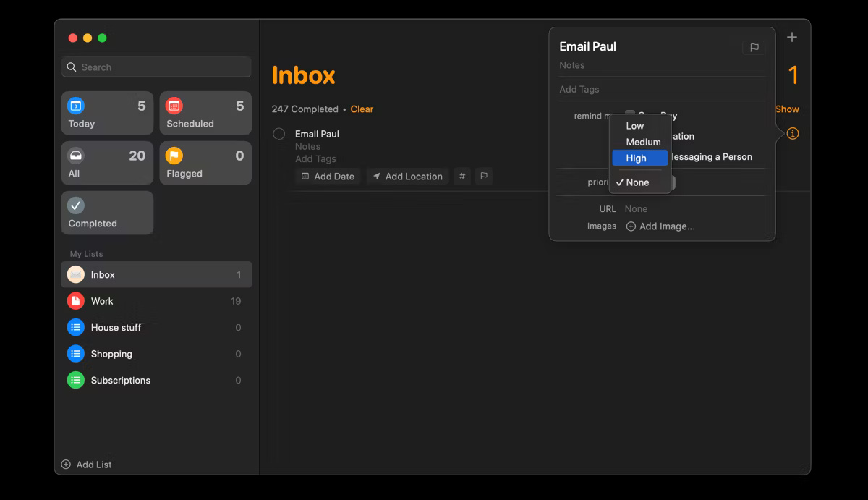
Task: Select the Today smart list icon
Action: click(77, 106)
